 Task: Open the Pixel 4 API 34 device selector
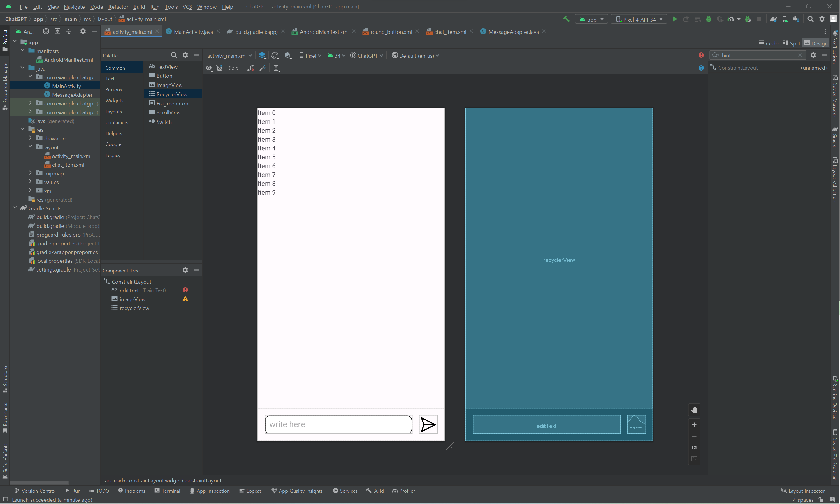639,19
